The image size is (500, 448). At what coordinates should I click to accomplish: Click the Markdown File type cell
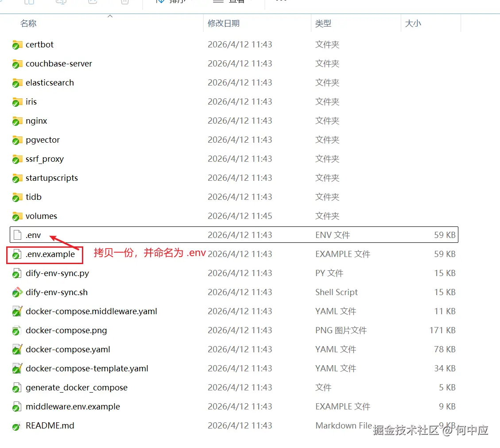click(x=343, y=426)
